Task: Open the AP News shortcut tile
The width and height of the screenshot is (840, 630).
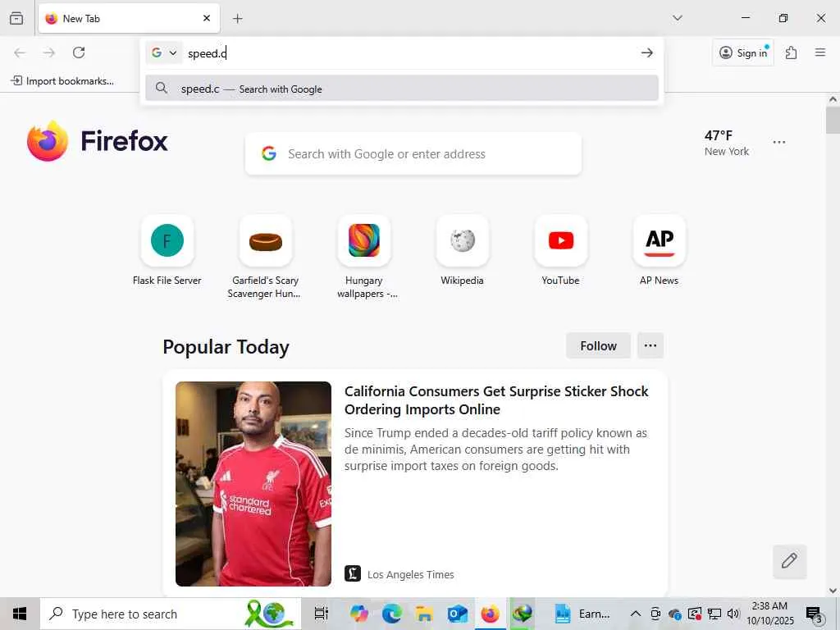Action: 660,251
